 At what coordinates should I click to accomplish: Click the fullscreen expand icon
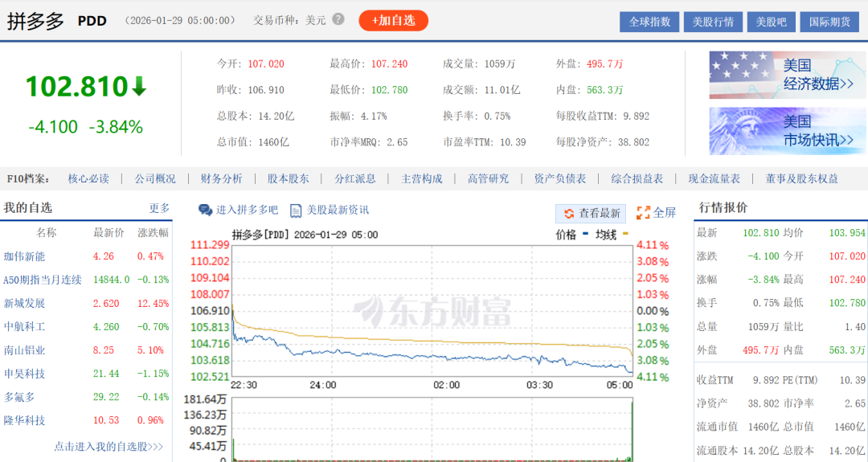click(643, 213)
